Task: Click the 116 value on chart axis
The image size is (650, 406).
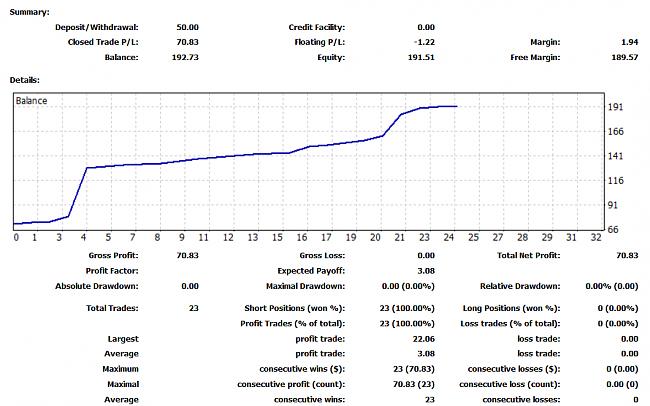Action: click(x=616, y=181)
